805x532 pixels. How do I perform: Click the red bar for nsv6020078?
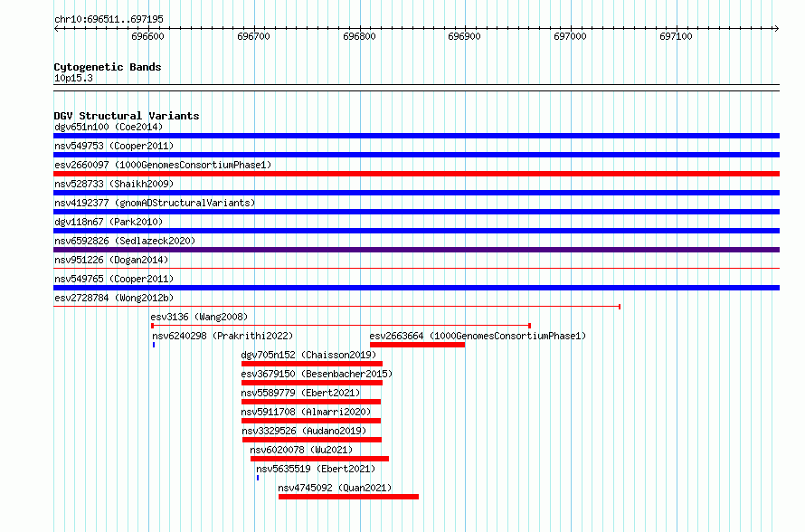pyautogui.click(x=320, y=459)
